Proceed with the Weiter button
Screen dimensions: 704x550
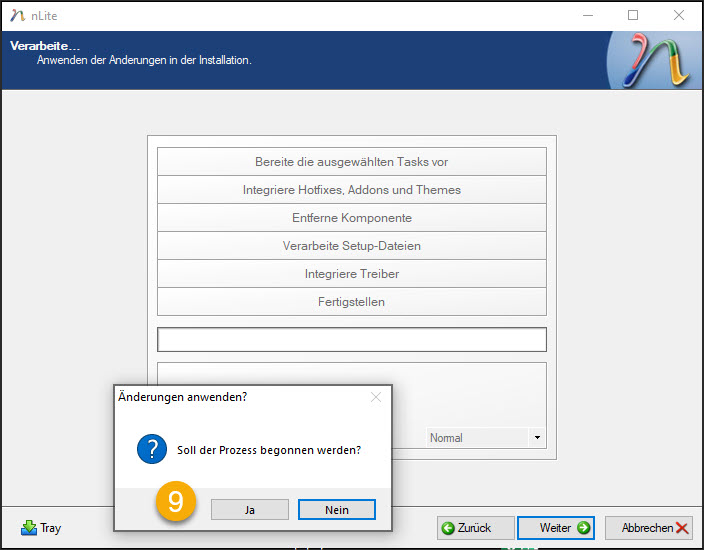[556, 528]
